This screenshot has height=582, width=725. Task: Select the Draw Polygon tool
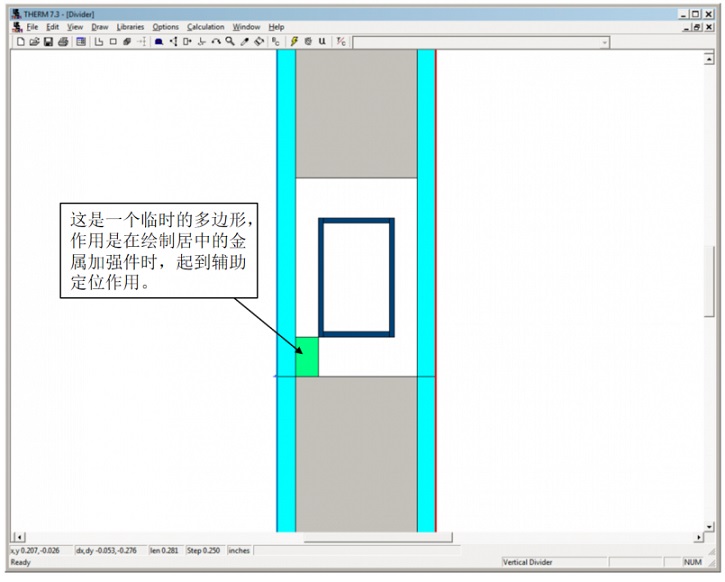pyautogui.click(x=99, y=42)
